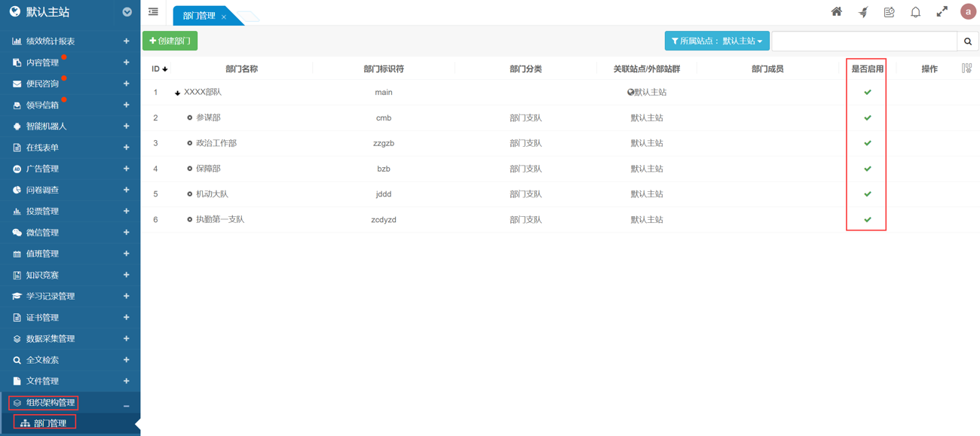Viewport: 980px width, 436px height.
Task: Toggle enabled checkmark for 机动大队
Action: 867,194
